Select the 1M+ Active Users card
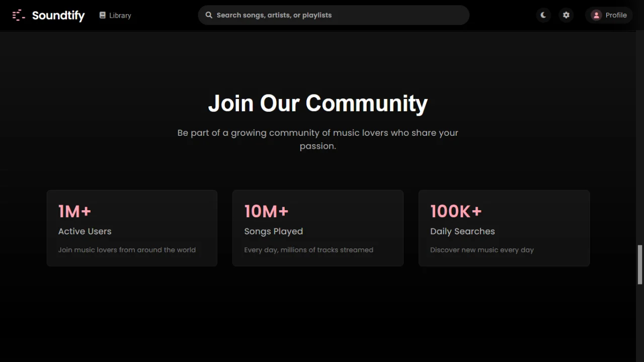 pos(132,228)
